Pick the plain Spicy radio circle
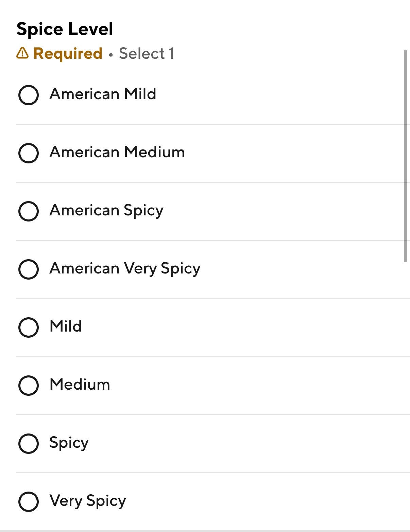This screenshot has width=410, height=532. point(28,443)
